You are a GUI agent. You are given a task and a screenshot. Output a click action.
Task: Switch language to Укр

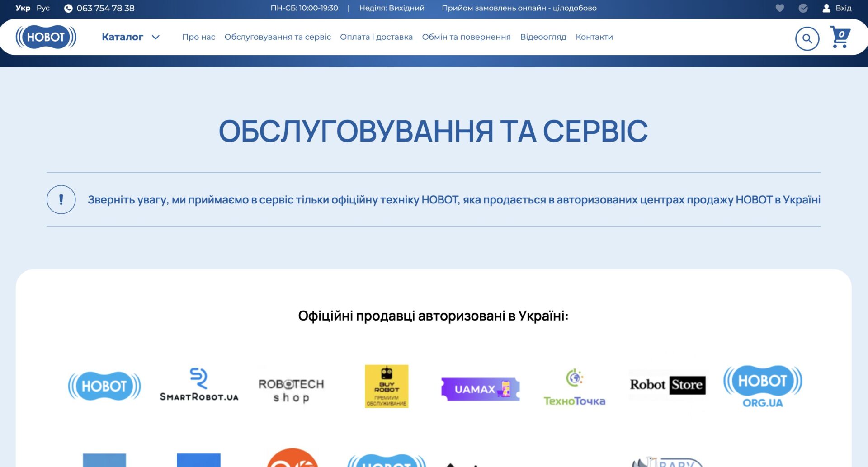tap(23, 8)
